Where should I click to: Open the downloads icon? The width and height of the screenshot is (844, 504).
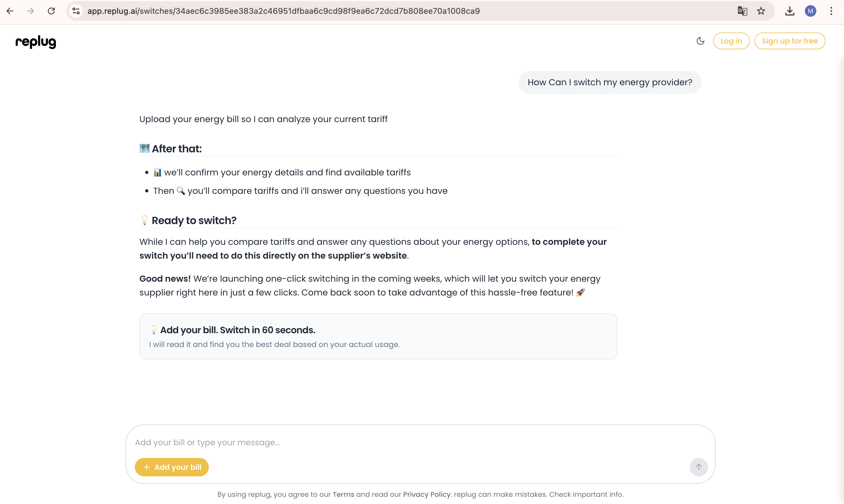coord(790,11)
